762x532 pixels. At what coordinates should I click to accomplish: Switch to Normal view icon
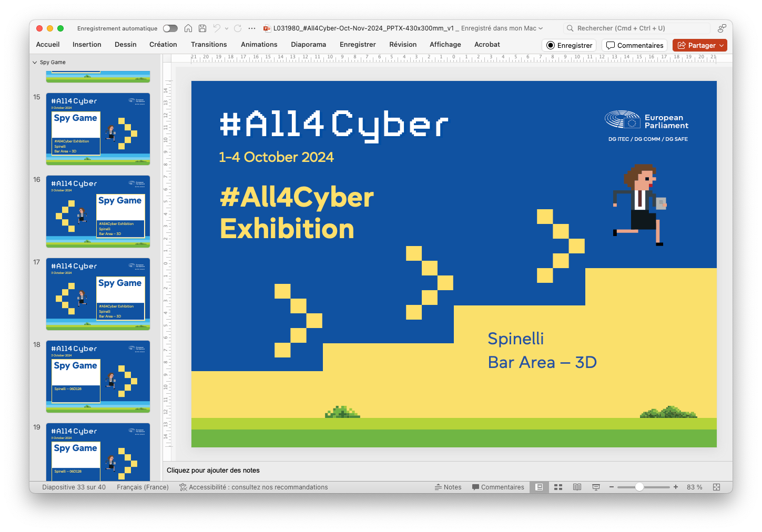pos(539,487)
